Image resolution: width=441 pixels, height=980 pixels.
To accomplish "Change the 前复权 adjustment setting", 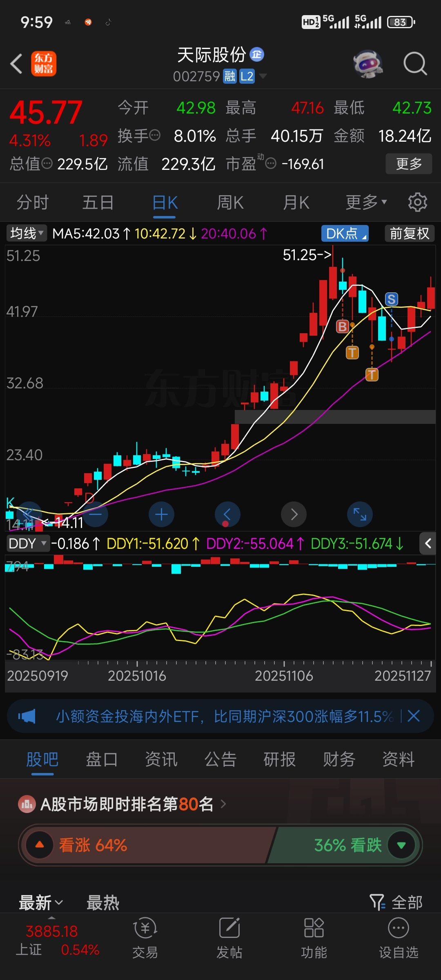I will click(x=410, y=234).
